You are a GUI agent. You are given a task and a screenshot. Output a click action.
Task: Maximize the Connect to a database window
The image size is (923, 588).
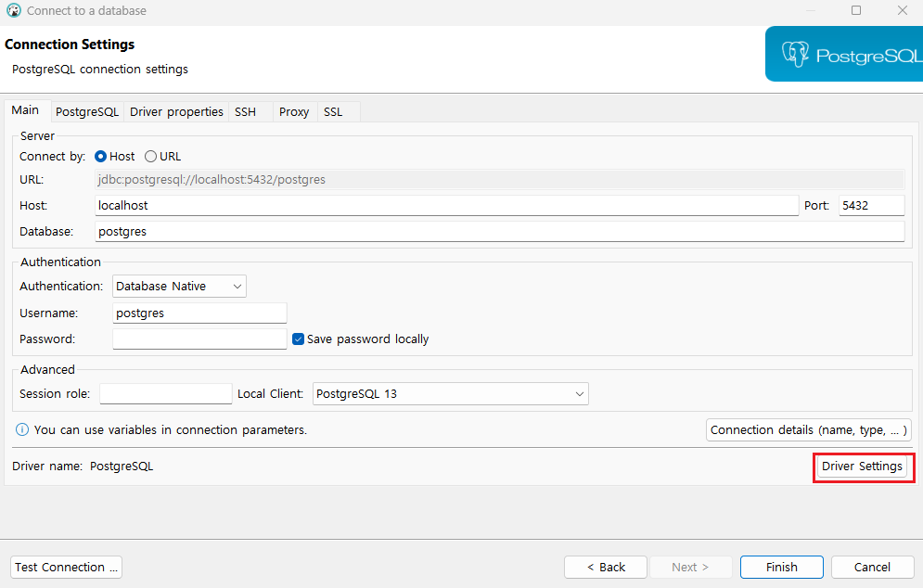coord(856,10)
